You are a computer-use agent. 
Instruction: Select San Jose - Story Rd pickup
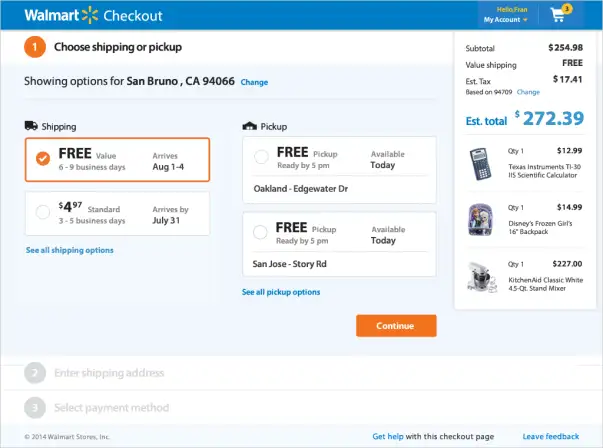pyautogui.click(x=261, y=232)
